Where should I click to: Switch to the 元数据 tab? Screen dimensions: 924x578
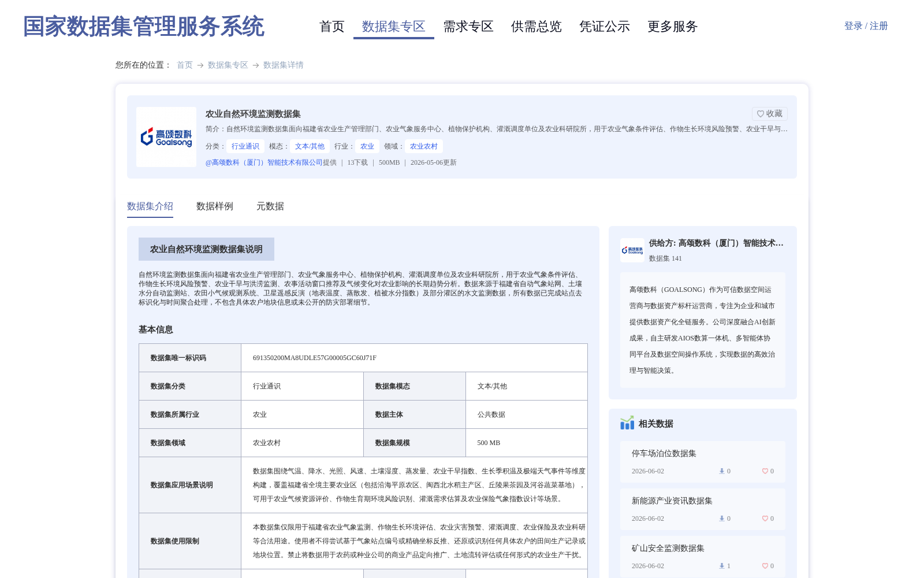(270, 206)
